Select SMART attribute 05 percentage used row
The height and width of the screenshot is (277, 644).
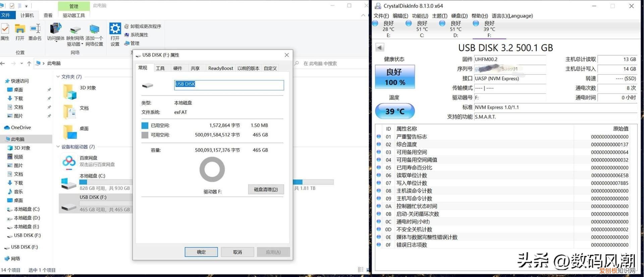click(502, 167)
